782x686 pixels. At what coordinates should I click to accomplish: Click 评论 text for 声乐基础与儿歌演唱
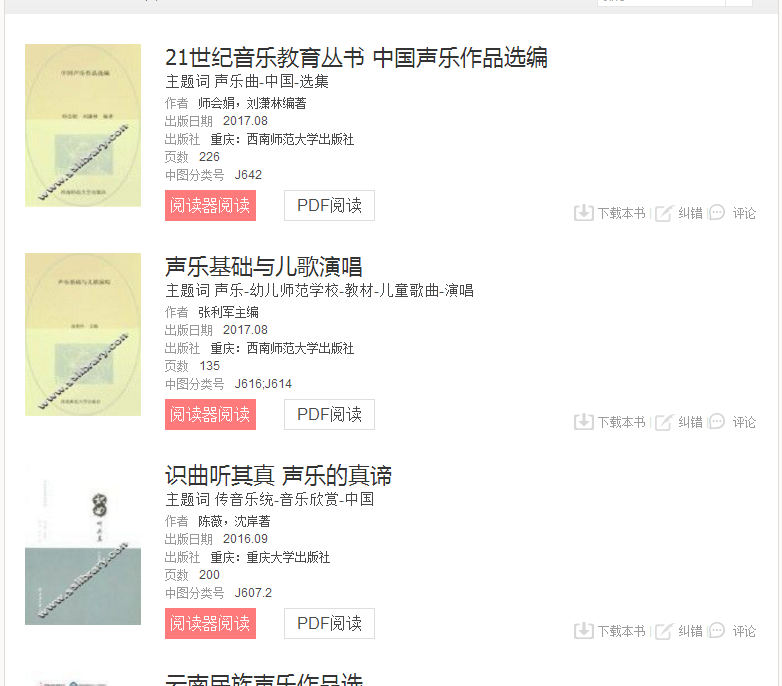pos(744,422)
